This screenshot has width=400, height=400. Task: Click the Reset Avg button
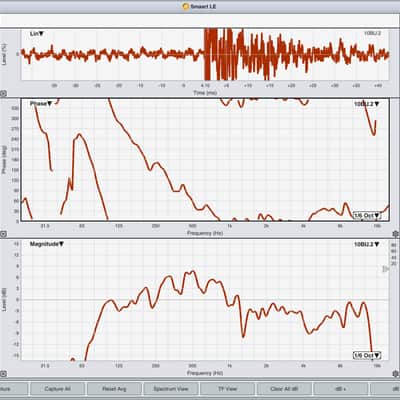click(x=114, y=389)
